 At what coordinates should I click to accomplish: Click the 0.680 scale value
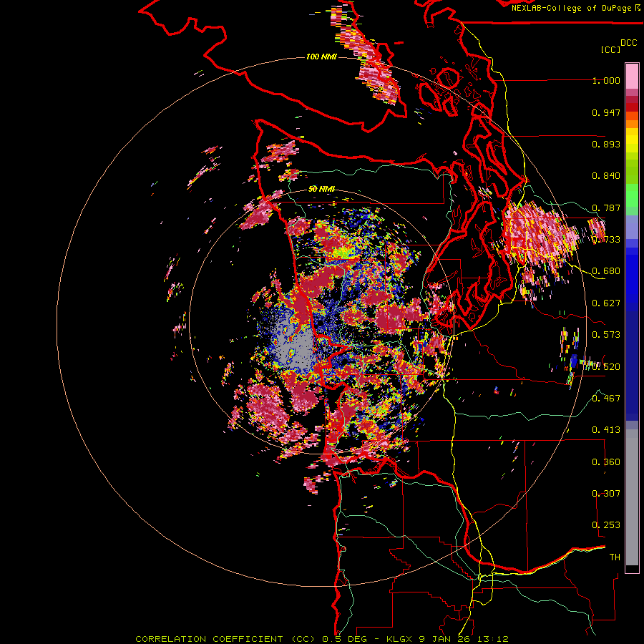606,271
